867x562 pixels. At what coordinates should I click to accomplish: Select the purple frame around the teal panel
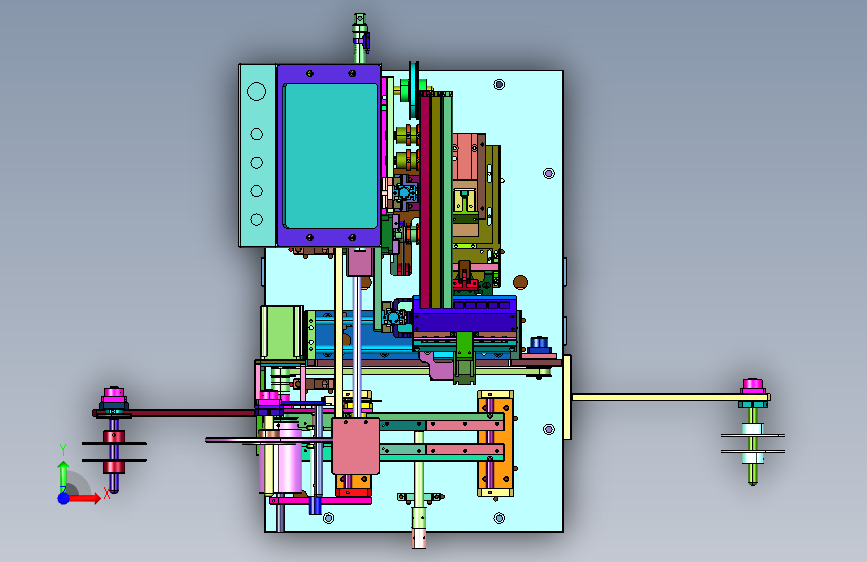tap(329, 72)
